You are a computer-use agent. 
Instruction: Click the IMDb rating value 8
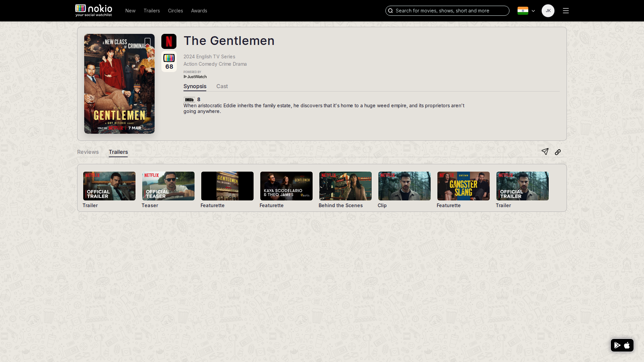click(x=199, y=100)
